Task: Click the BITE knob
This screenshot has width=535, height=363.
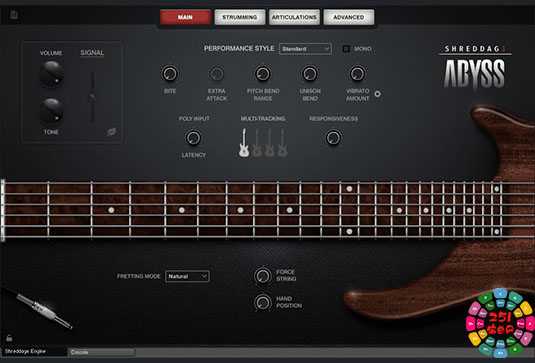Action: 170,74
